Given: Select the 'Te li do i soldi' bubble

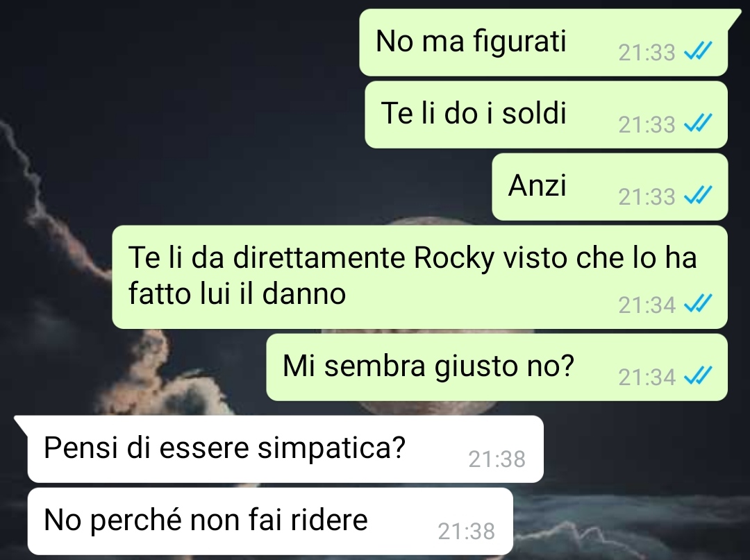Looking at the screenshot, I should (547, 114).
